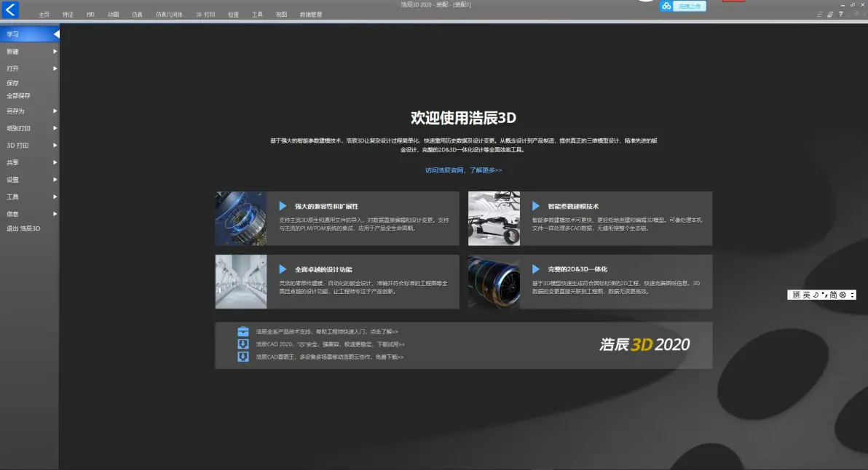Screen dimensions: 868x470
Task: Click 退出 浩辰3D to exit
Action: (23, 228)
